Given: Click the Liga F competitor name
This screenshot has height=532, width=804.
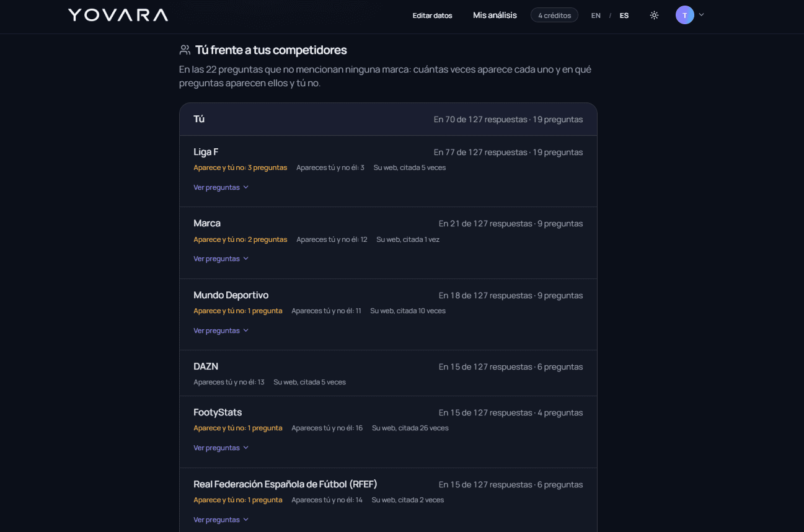Looking at the screenshot, I should click(206, 152).
